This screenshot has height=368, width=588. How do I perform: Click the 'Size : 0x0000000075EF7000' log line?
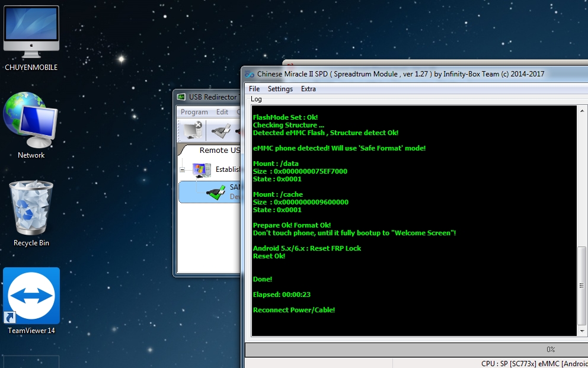[x=300, y=171]
